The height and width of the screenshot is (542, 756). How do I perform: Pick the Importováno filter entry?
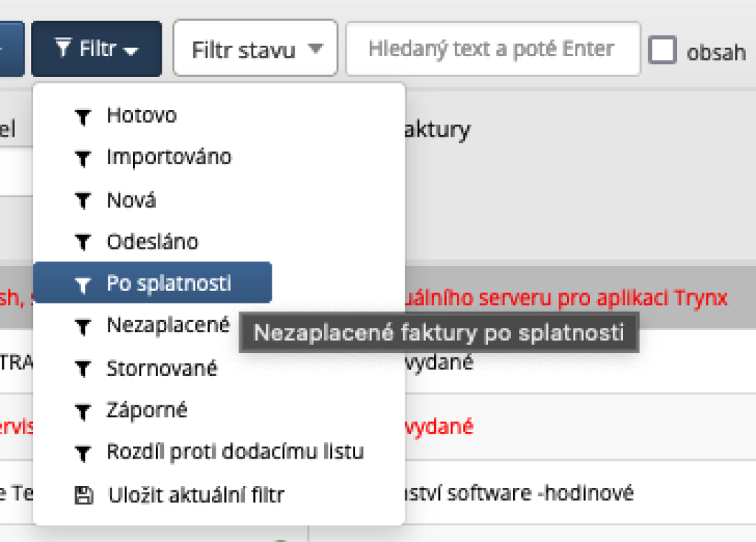tap(168, 157)
